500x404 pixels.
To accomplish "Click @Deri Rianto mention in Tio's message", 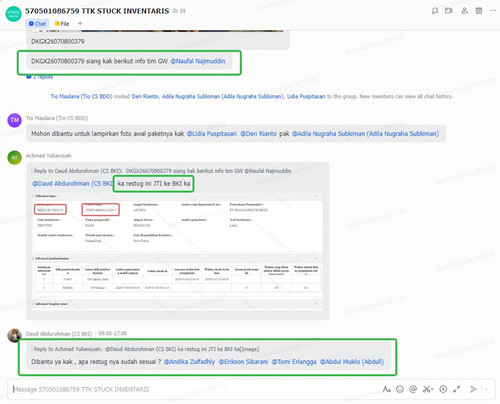I will tap(258, 134).
